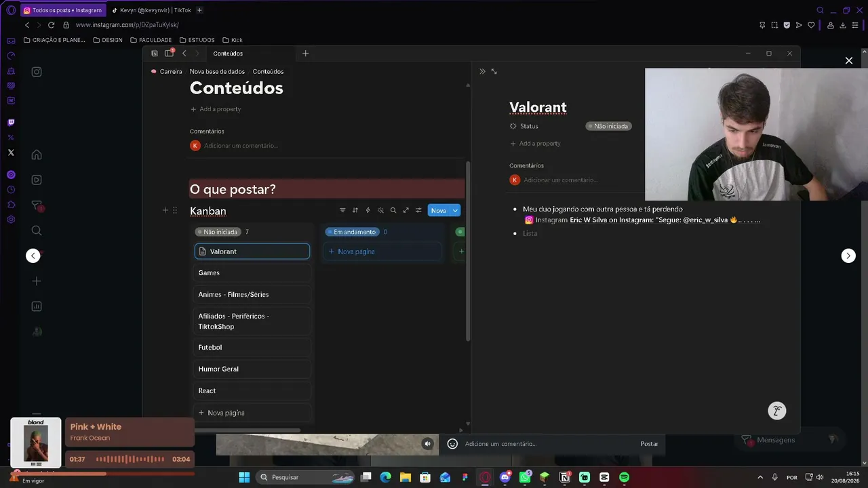868x488 pixels.
Task: Toggle the Notion sidebar panel icon
Action: coord(169,54)
